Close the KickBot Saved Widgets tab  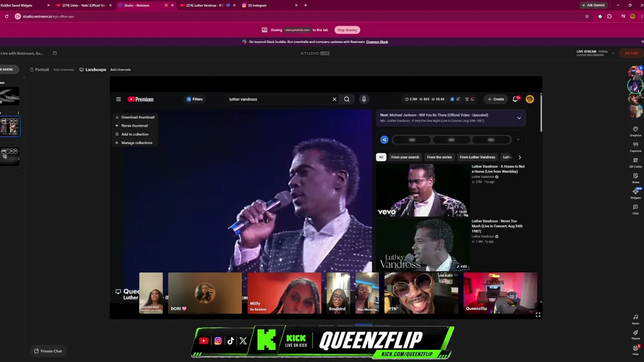(x=48, y=6)
